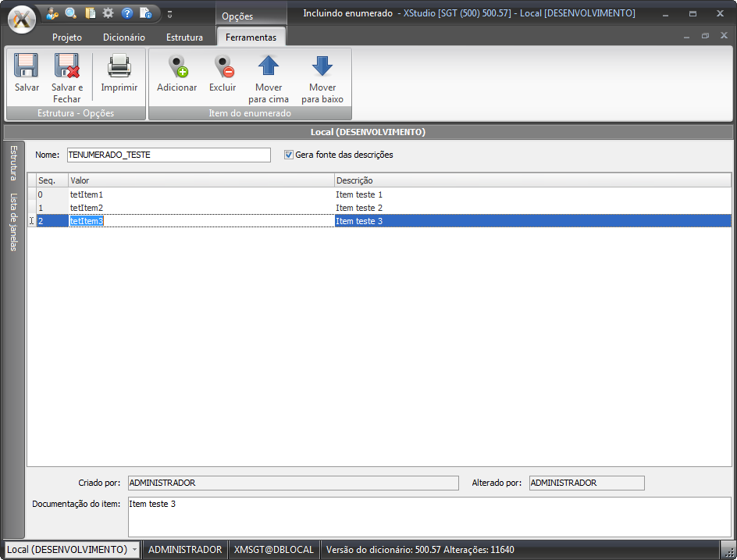The width and height of the screenshot is (737, 560).
Task: Click the Seq. column header
Action: point(52,180)
